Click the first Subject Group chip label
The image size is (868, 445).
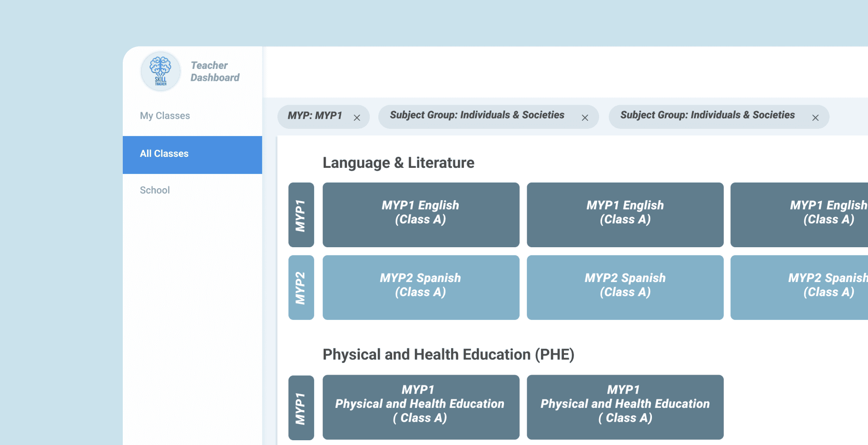point(477,115)
